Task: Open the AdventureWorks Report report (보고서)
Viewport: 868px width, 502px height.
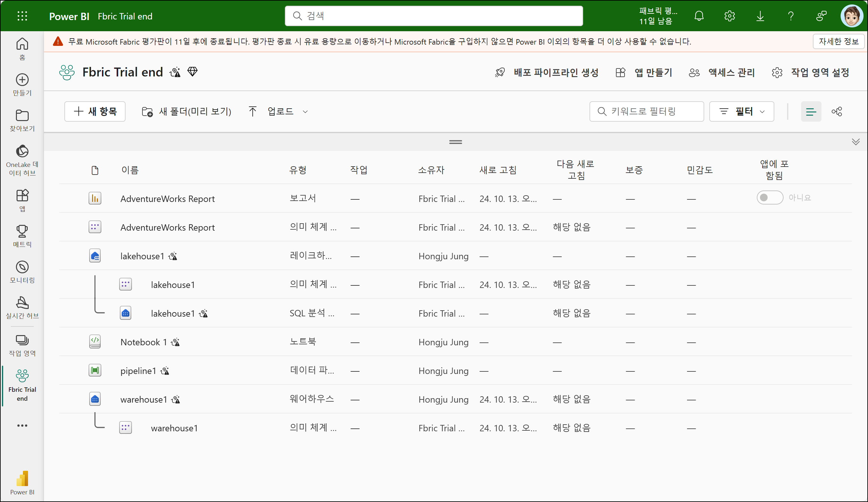Action: [167, 199]
